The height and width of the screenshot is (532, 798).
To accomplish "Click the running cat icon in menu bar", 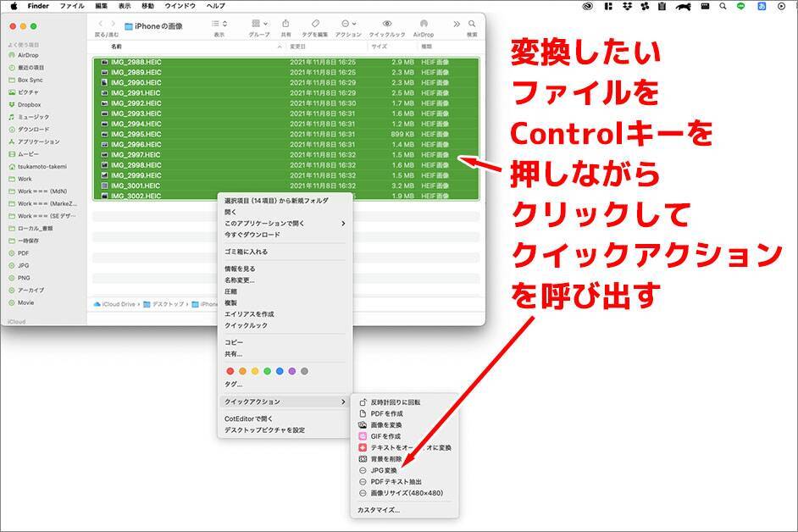I will pos(683,6).
